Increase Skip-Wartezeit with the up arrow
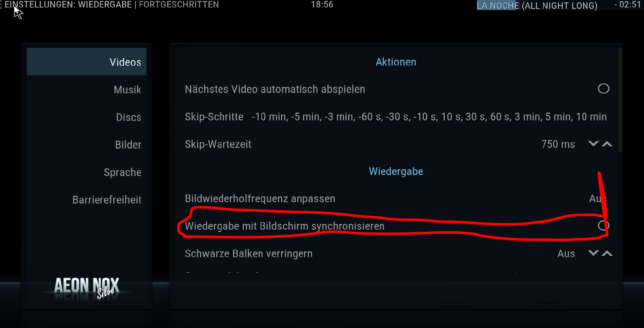Viewport: 644px width, 328px height. [x=607, y=144]
